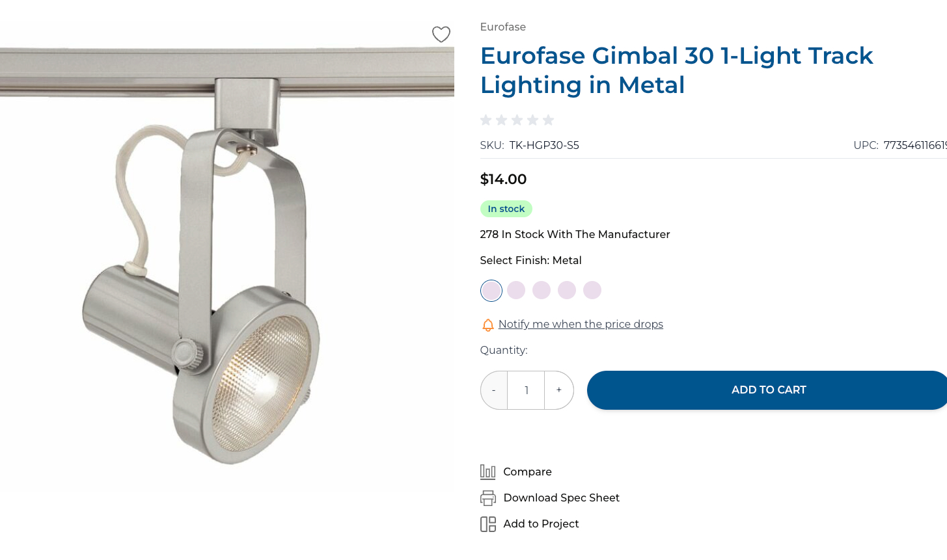Screen dimensions: 947x560
Task: Click the printer icon for Spec Sheet
Action: (x=487, y=498)
